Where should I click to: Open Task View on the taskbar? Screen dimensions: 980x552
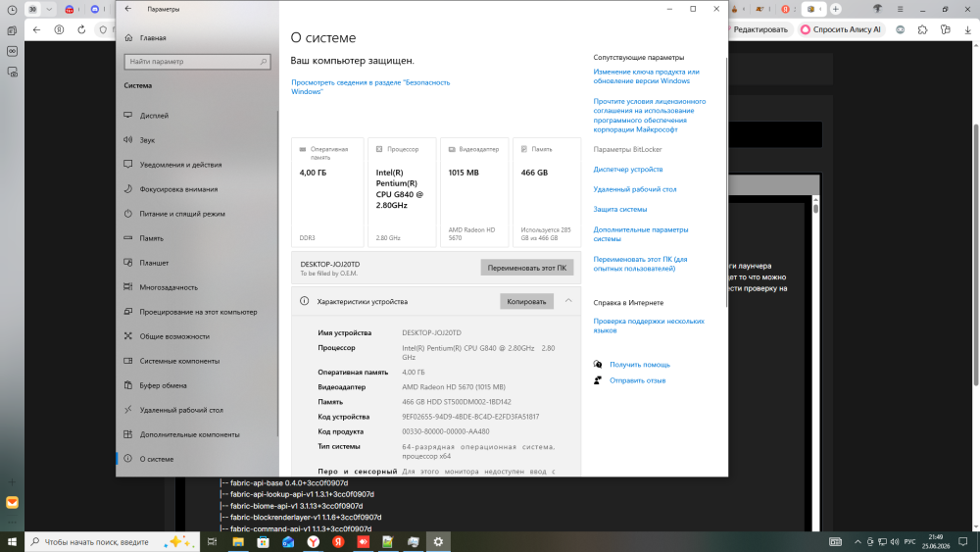coord(212,542)
